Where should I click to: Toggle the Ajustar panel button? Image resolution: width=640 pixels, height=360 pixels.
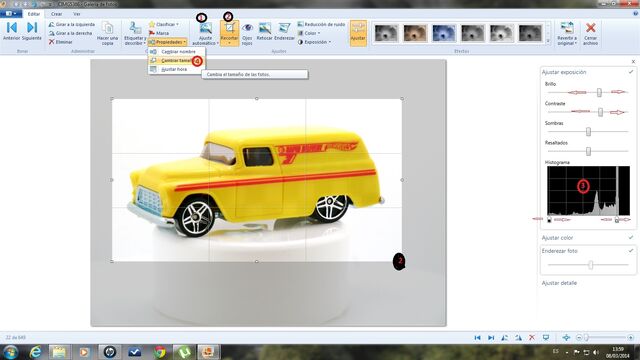tap(358, 33)
